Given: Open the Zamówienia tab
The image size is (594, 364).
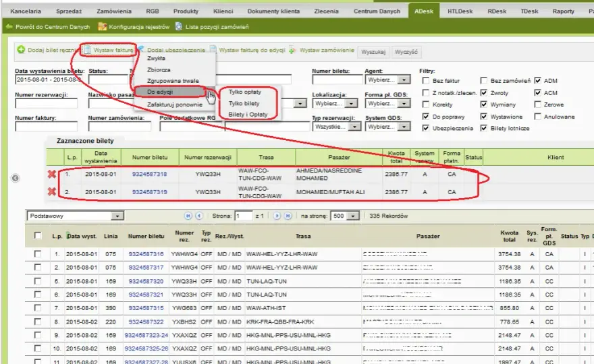Looking at the screenshot, I should click(x=114, y=11).
